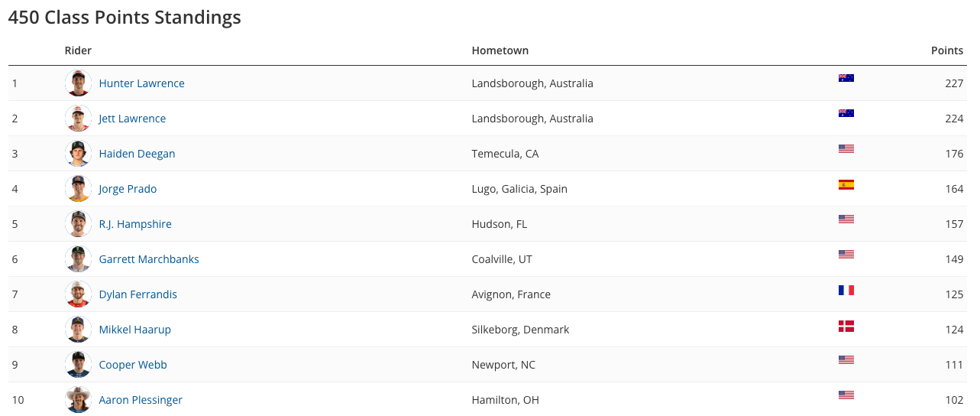The image size is (980, 416).
Task: Click the France flag icon
Action: [846, 291]
